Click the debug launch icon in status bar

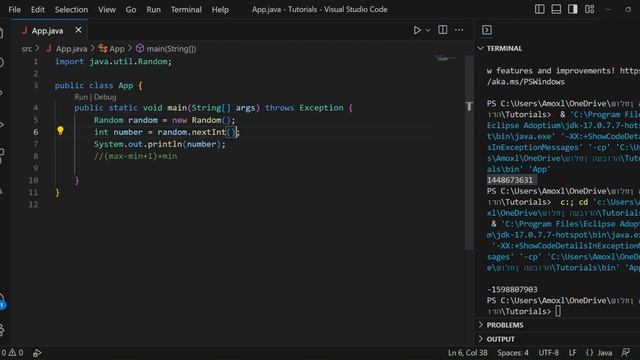click(x=37, y=353)
